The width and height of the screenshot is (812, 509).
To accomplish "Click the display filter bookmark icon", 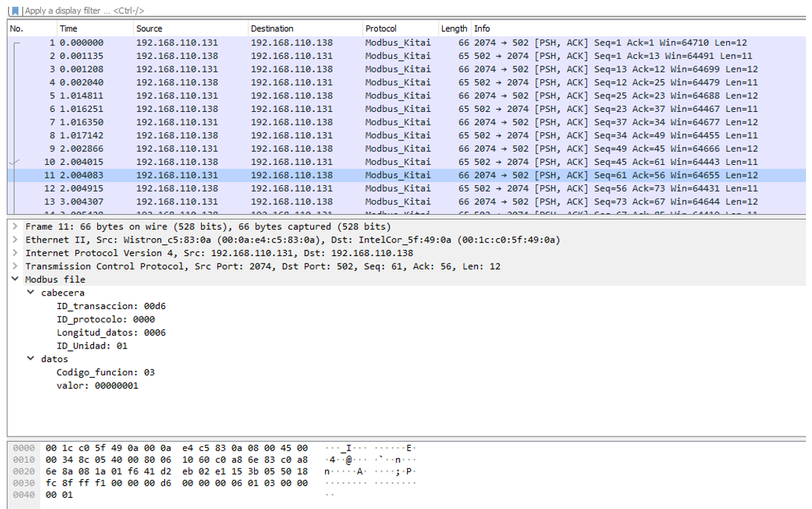I will (x=15, y=11).
